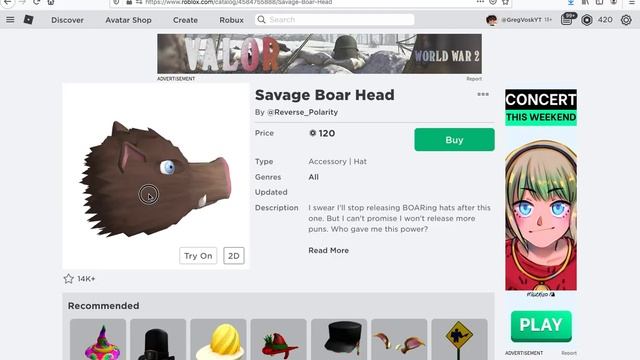
Task: Click the Robux balance icon
Action: [x=587, y=20]
